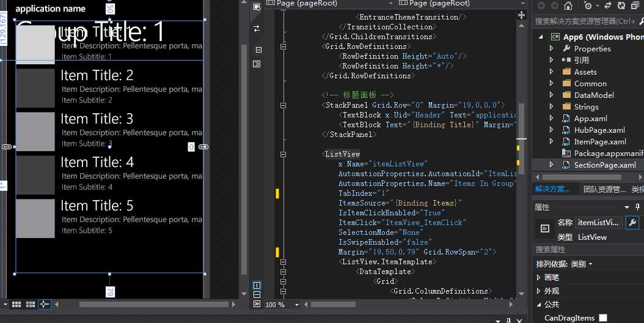Expand the DataModel folder

(551, 95)
